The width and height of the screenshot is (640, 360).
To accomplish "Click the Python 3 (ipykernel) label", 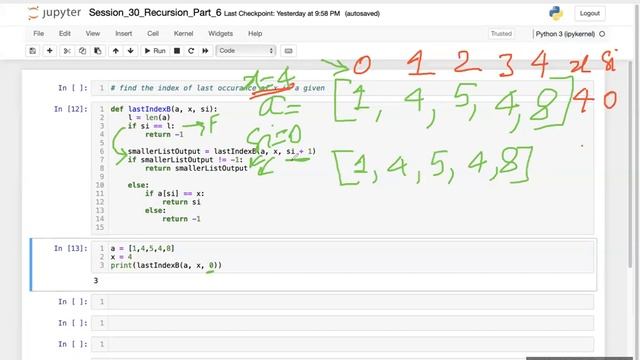I will pos(565,34).
